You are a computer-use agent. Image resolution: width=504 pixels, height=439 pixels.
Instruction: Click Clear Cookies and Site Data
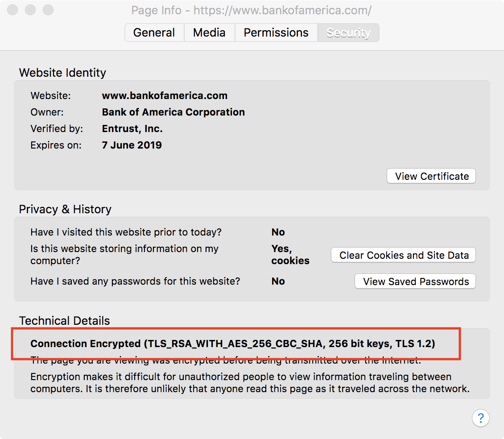click(x=403, y=255)
